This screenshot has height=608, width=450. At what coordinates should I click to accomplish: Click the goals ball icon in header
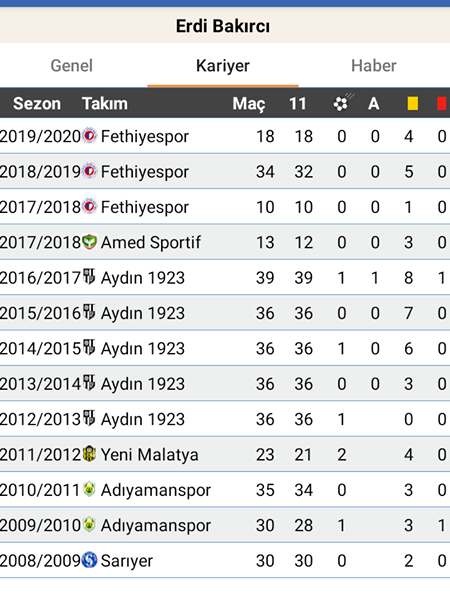[343, 102]
